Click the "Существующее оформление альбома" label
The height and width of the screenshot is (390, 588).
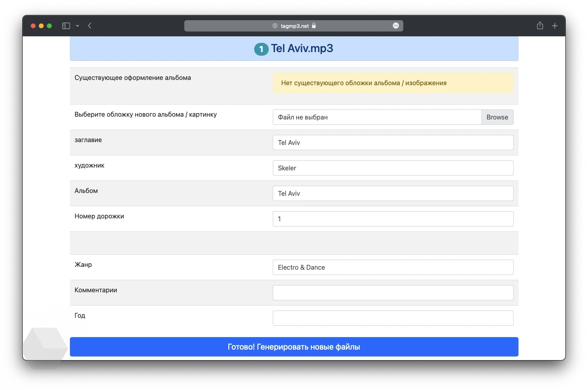pos(133,78)
